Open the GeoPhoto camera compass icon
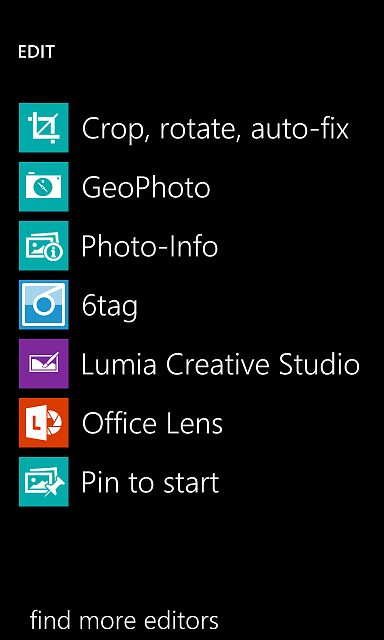Image resolution: width=384 pixels, height=640 pixels. 44,187
